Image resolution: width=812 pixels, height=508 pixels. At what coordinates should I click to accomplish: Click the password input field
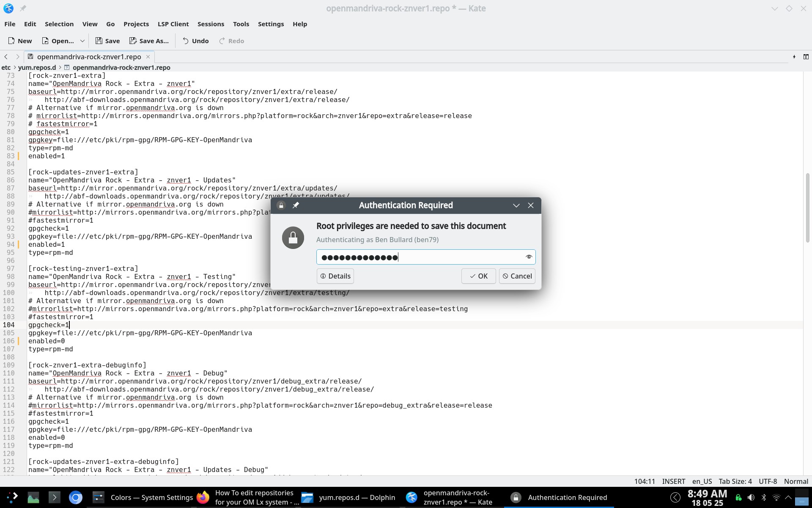426,257
